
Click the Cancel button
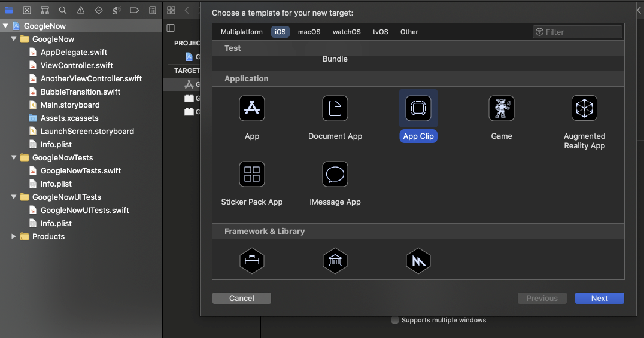(242, 298)
